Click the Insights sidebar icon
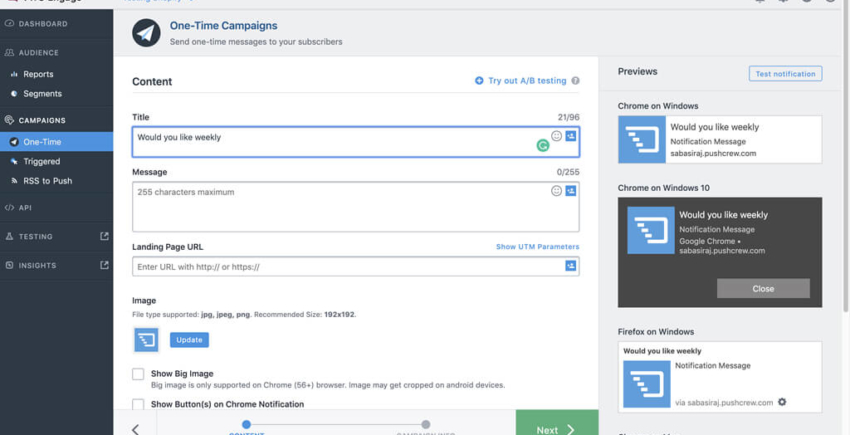The width and height of the screenshot is (850, 435). [x=9, y=265]
